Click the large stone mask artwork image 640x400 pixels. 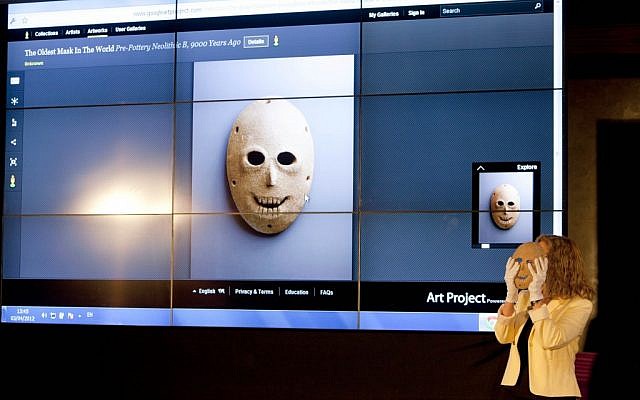coord(270,167)
